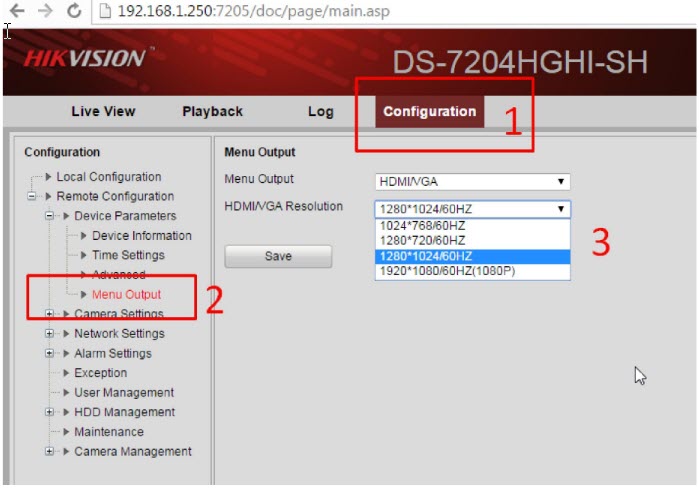Expand the Network Settings tree node
699x488 pixels.
51,334
